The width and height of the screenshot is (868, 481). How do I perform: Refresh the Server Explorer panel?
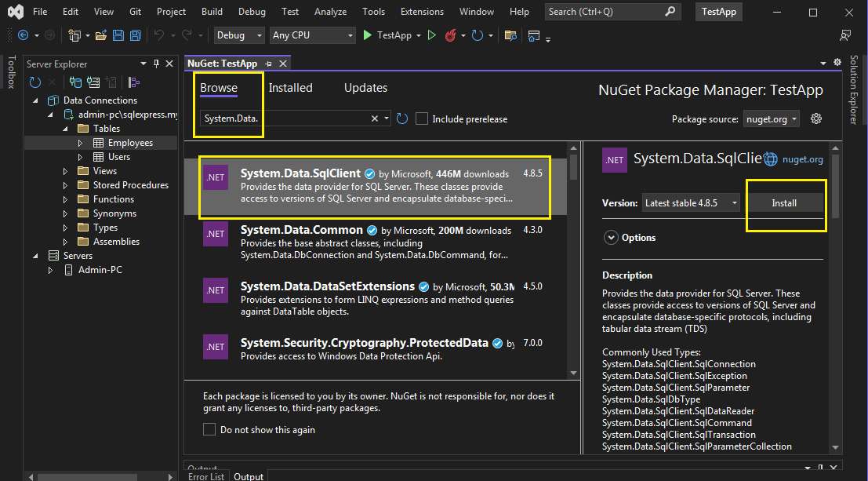(x=35, y=82)
